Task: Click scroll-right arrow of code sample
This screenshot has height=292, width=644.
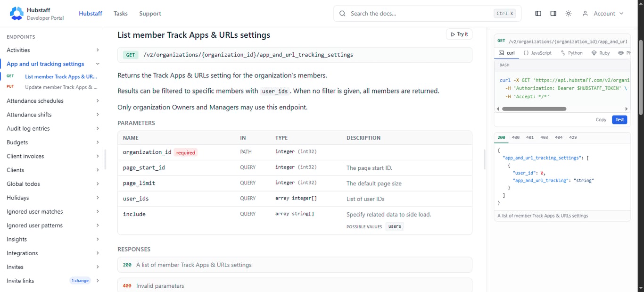Action: [627, 108]
